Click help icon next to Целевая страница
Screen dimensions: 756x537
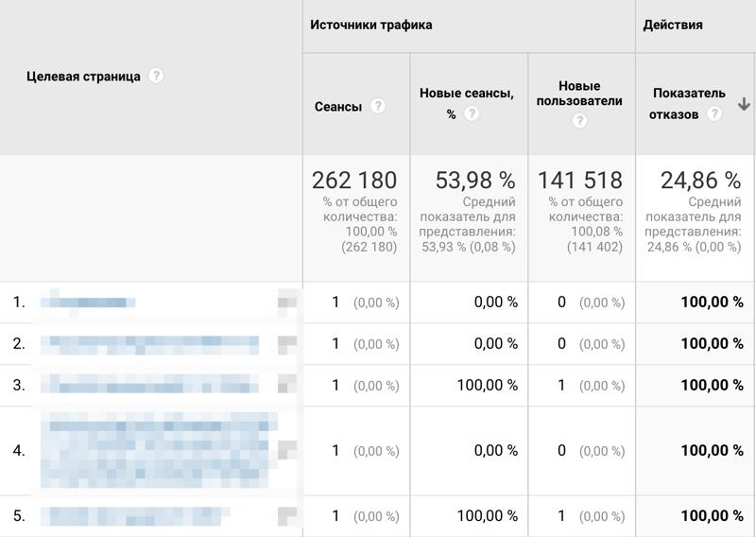click(156, 76)
